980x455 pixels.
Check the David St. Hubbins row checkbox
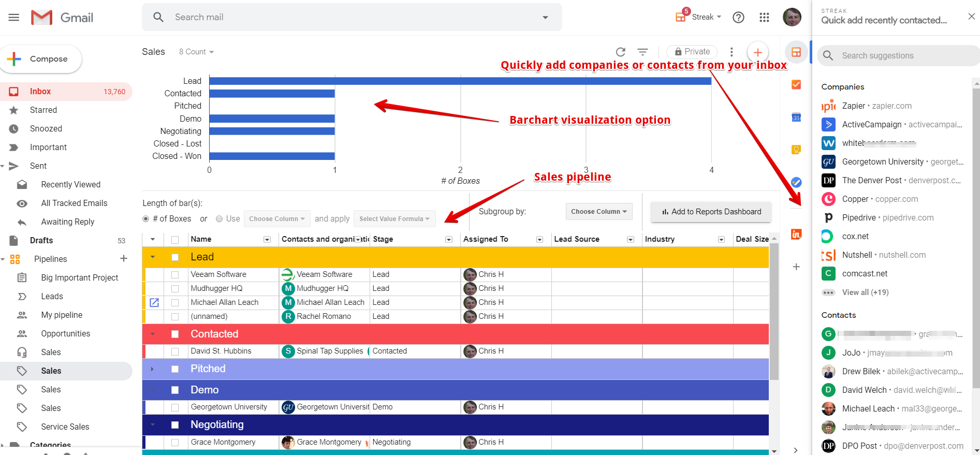[x=175, y=351]
